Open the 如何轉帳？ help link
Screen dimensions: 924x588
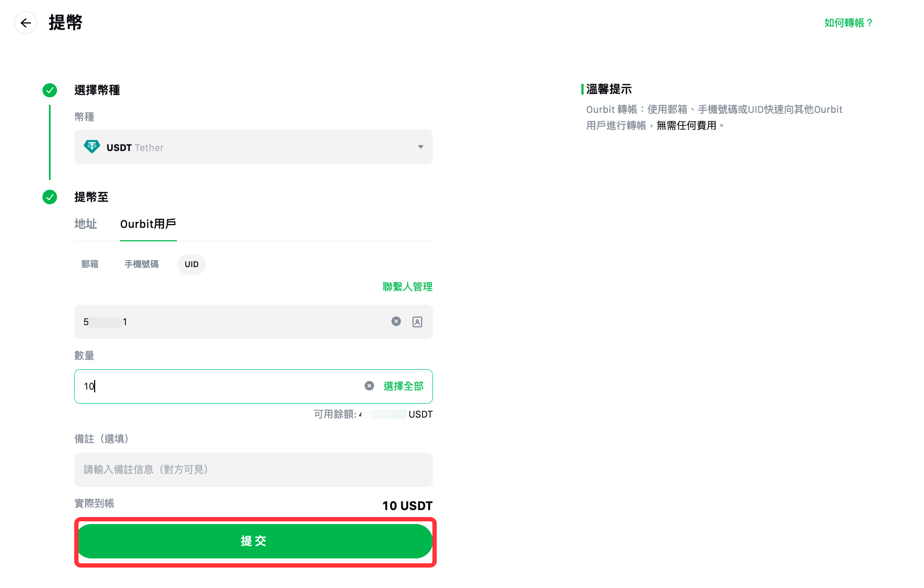point(848,23)
